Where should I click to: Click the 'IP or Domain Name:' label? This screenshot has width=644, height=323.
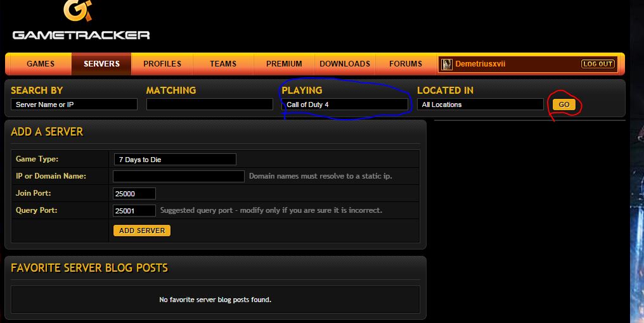(51, 175)
